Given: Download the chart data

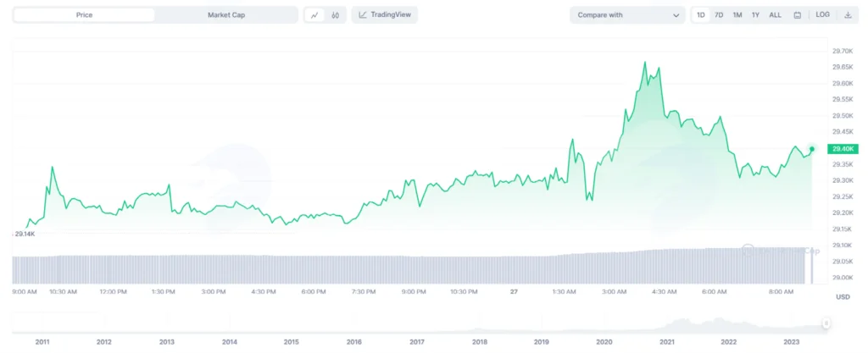Looking at the screenshot, I should point(848,15).
